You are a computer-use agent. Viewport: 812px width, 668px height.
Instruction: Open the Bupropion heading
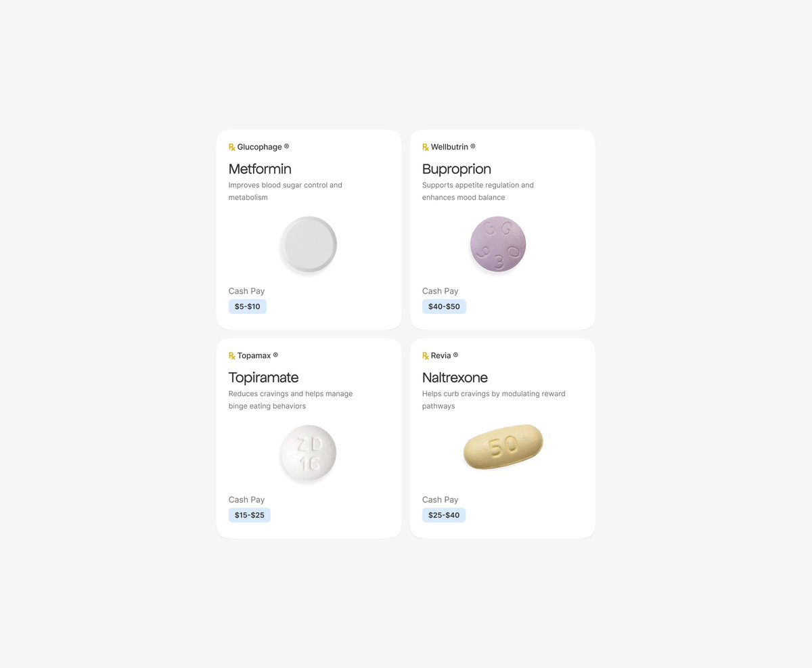click(457, 169)
